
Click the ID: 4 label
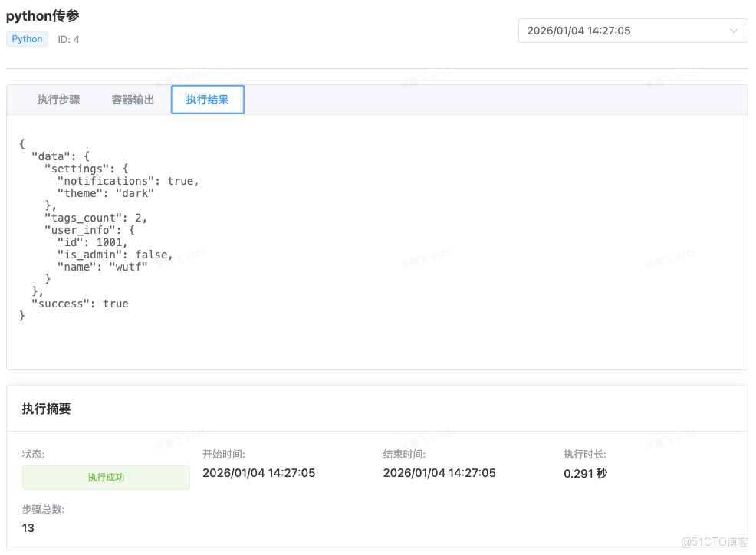pos(68,40)
